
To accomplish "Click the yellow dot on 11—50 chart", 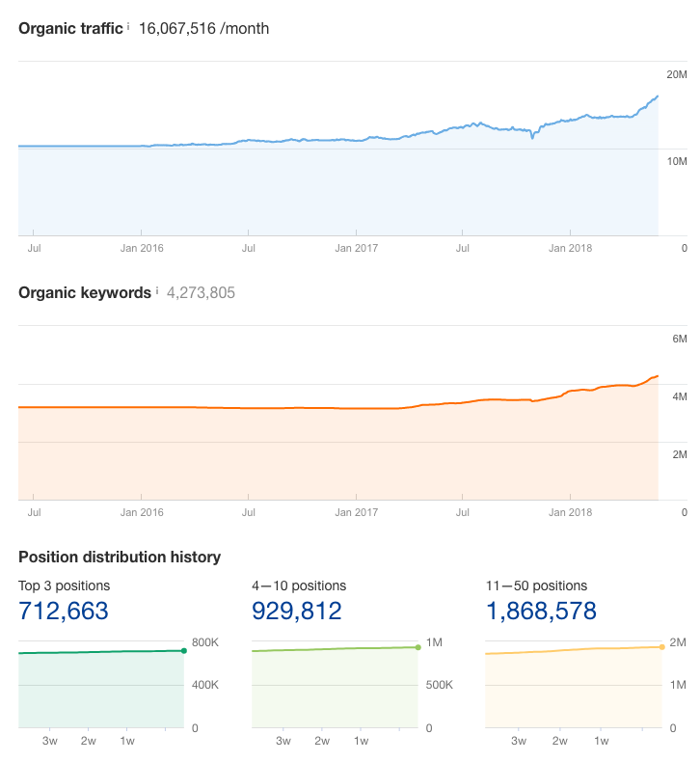I will coord(662,647).
